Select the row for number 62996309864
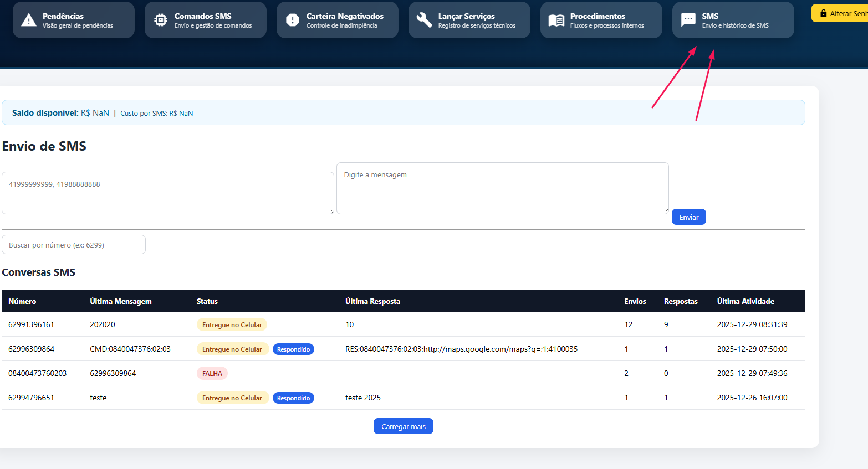The width and height of the screenshot is (868, 469). click(x=32, y=349)
